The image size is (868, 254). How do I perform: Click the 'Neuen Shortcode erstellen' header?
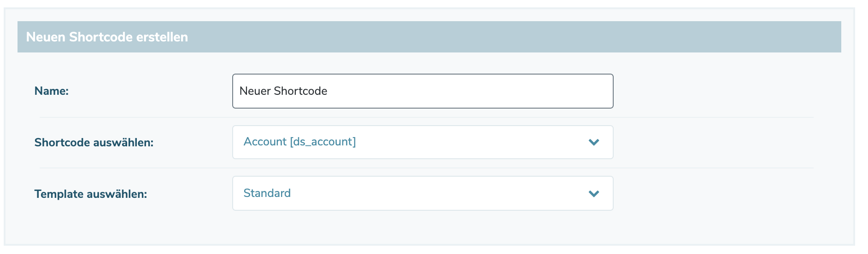tap(107, 37)
